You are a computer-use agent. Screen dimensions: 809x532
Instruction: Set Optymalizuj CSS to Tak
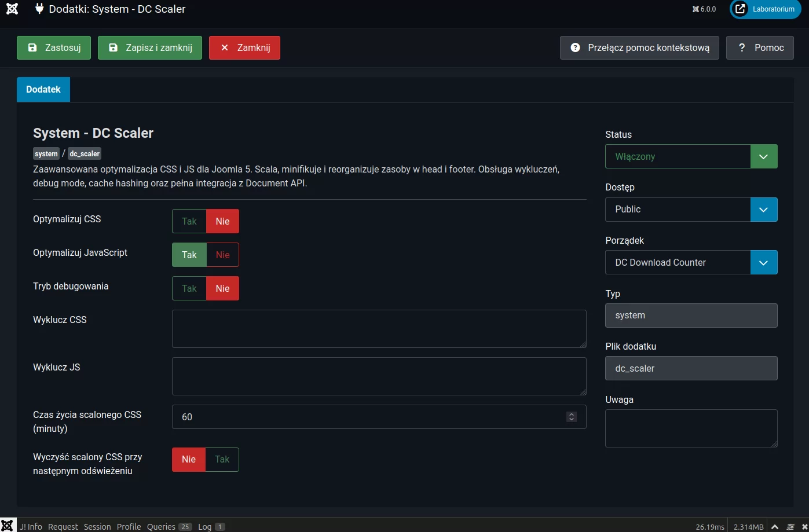coord(189,221)
